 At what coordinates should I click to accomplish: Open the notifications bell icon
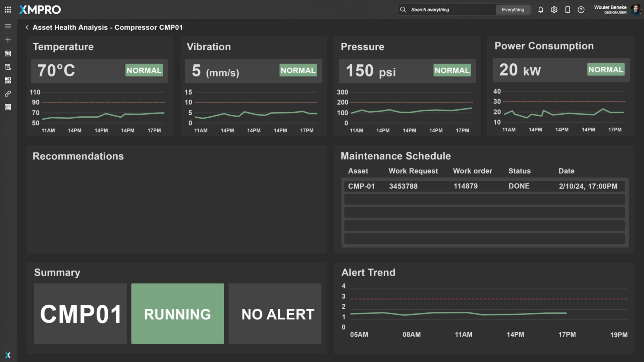click(x=541, y=10)
